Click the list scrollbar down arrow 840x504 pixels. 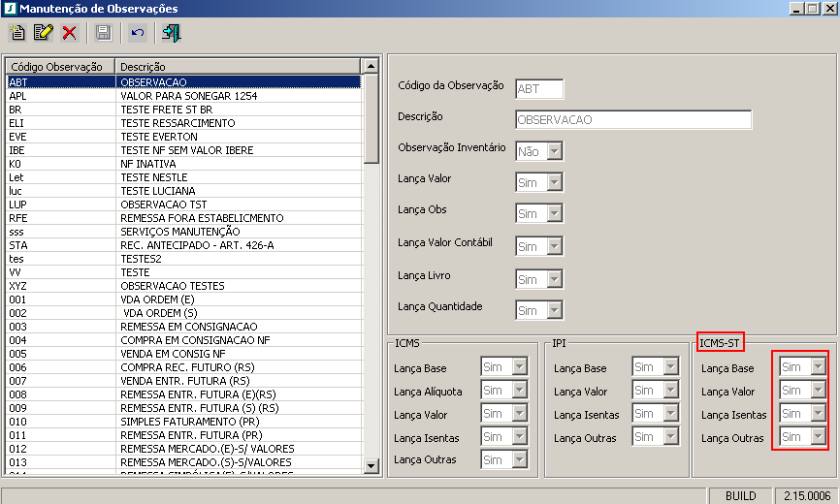click(x=371, y=466)
